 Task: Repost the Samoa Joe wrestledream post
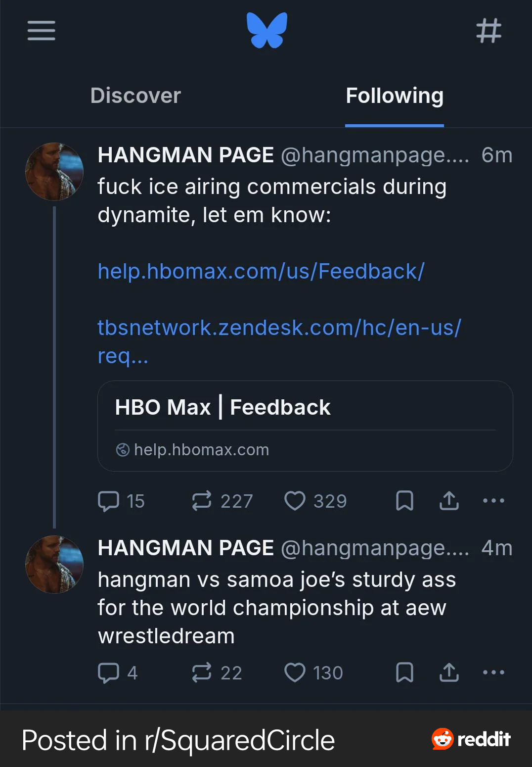click(x=202, y=672)
